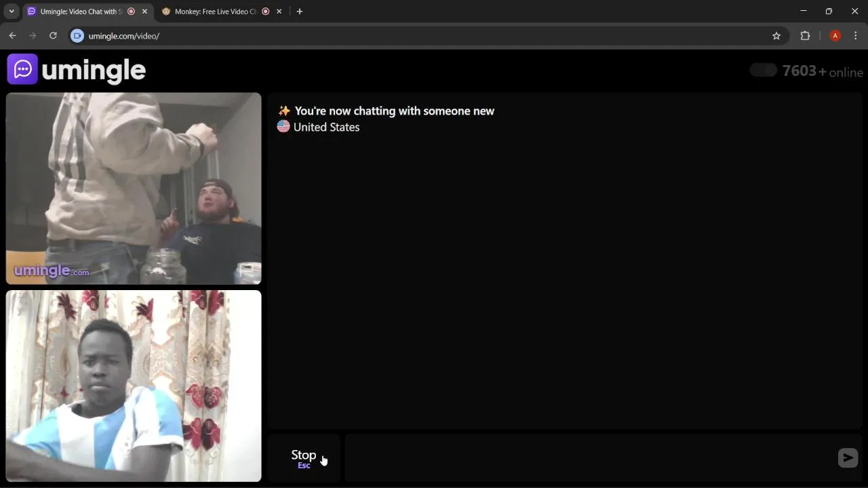Viewport: 868px width, 488px height.
Task: Open the tab search dropdown arrow
Action: click(x=12, y=12)
